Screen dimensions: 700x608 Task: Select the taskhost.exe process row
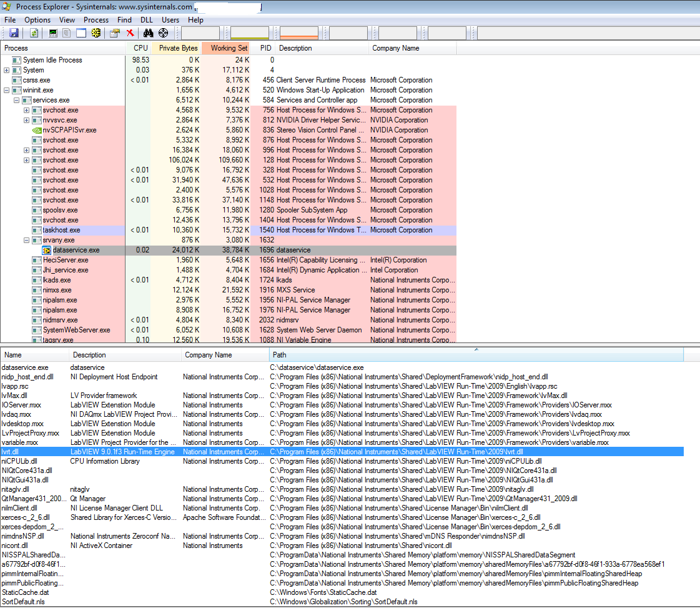pos(229,230)
